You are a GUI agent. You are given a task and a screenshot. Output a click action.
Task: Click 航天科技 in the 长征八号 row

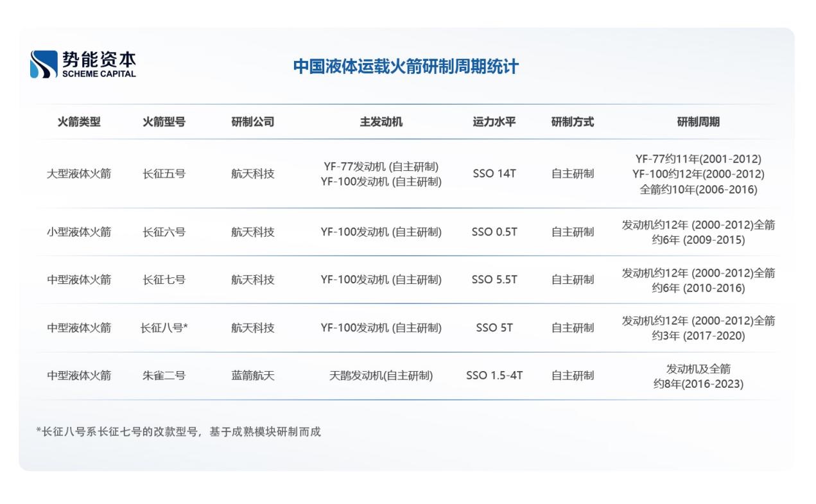[x=253, y=327]
